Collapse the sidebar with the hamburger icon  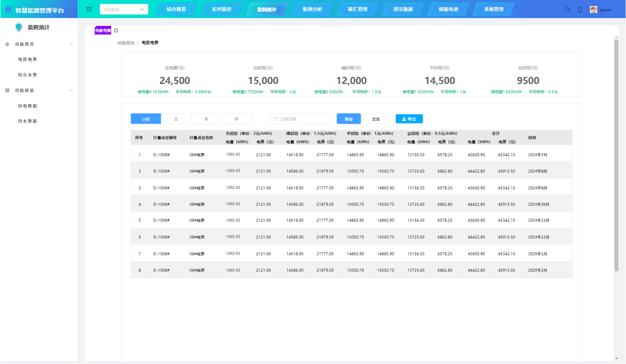click(x=89, y=9)
